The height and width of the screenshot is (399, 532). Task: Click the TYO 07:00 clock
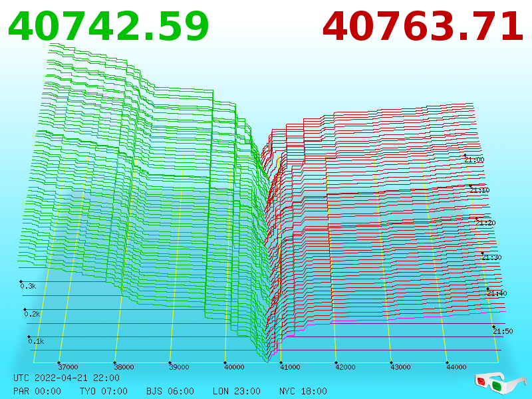click(x=104, y=391)
